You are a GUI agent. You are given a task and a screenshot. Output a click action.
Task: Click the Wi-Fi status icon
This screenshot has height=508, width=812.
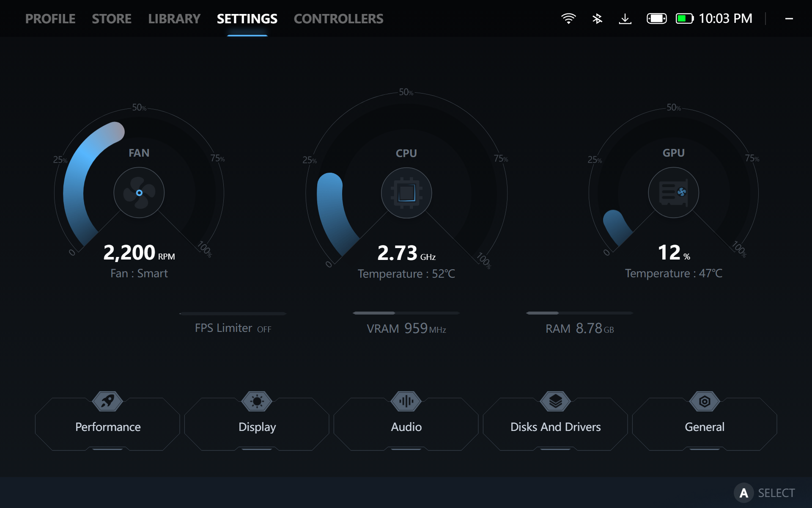click(x=568, y=19)
